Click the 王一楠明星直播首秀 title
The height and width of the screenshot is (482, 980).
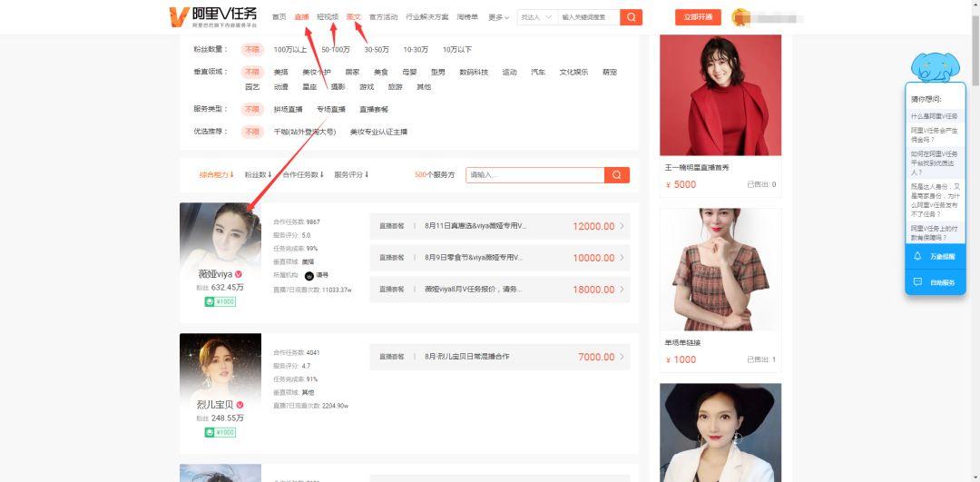coord(697,168)
